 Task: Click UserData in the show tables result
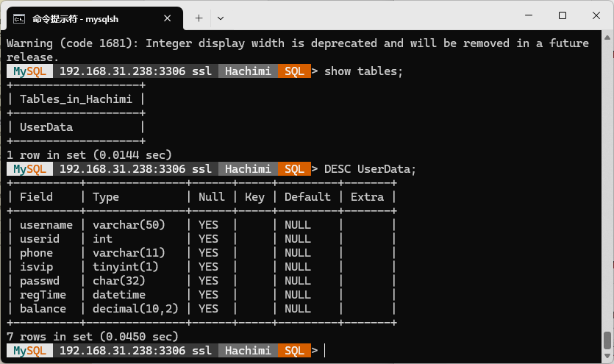click(x=46, y=127)
